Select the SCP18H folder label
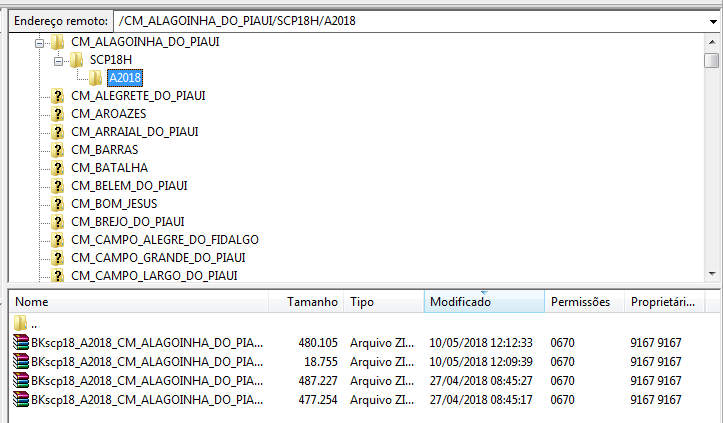The width and height of the screenshot is (723, 423). click(111, 60)
